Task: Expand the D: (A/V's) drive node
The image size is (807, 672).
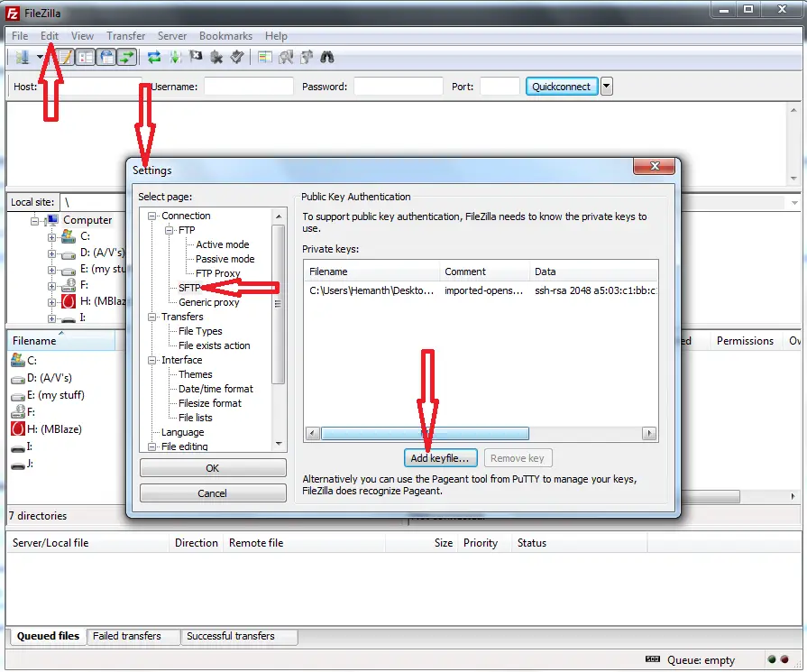Action: 51,253
